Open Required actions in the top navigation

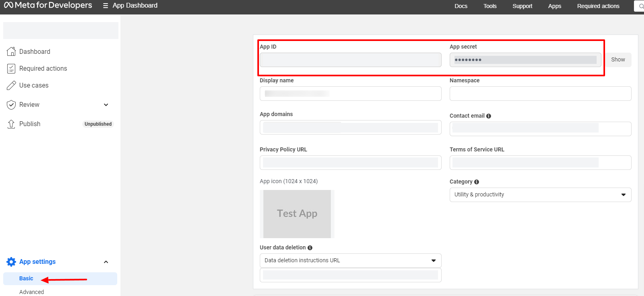[598, 6]
